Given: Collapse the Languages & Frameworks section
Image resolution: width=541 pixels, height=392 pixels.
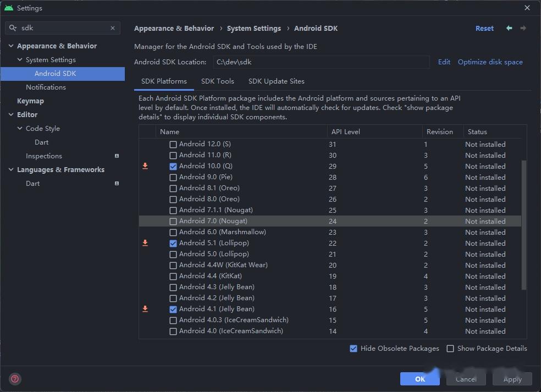Looking at the screenshot, I should pyautogui.click(x=11, y=170).
